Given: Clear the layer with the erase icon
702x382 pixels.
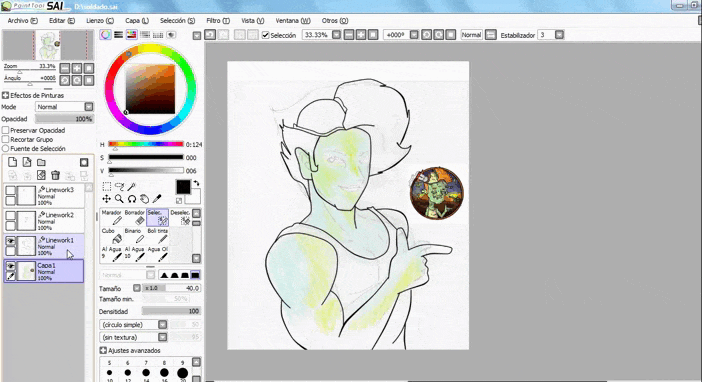Looking at the screenshot, I should (41, 175).
